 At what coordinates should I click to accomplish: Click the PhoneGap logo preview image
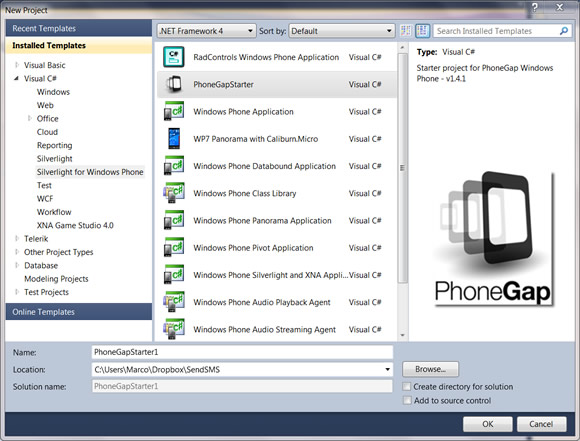pyautogui.click(x=493, y=239)
